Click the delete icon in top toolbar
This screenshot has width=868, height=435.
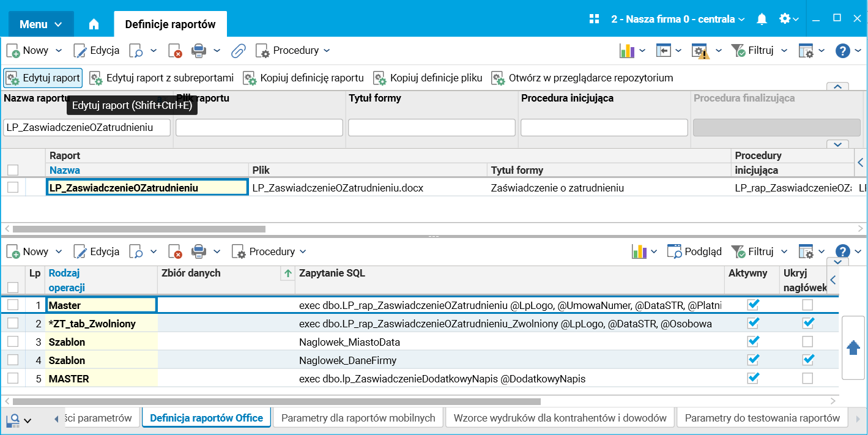pyautogui.click(x=176, y=51)
